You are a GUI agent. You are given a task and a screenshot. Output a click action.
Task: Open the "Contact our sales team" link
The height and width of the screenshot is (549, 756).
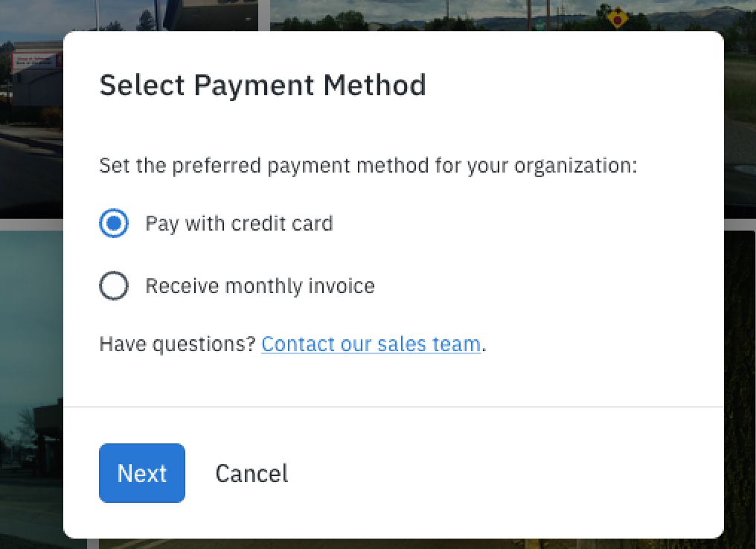(371, 344)
